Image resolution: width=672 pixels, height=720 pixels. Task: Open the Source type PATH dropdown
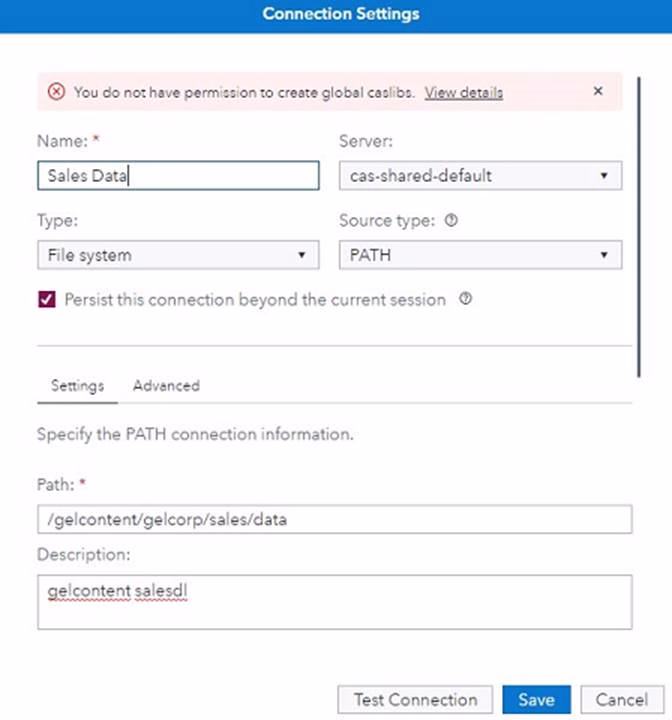click(x=480, y=255)
